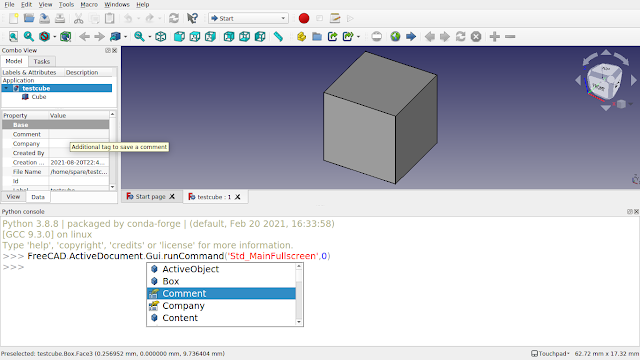Activate the What's This help cursor

[x=192, y=18]
